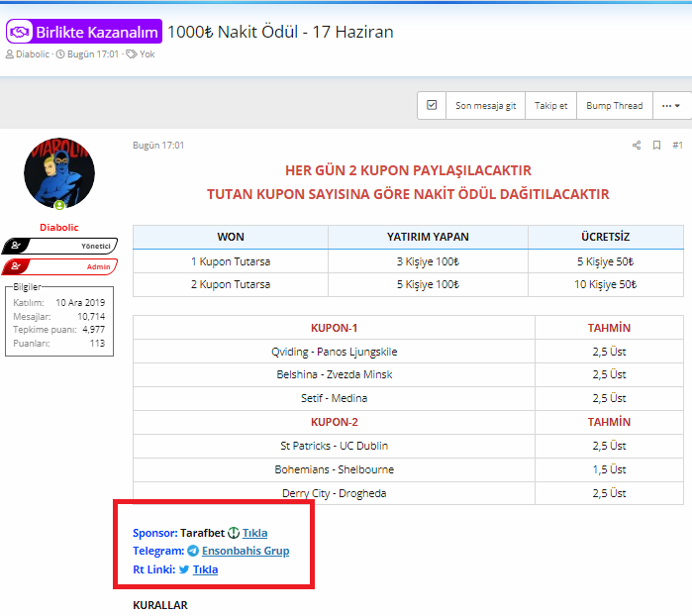Click the '10 Kişiye 50₺' cell

[606, 284]
